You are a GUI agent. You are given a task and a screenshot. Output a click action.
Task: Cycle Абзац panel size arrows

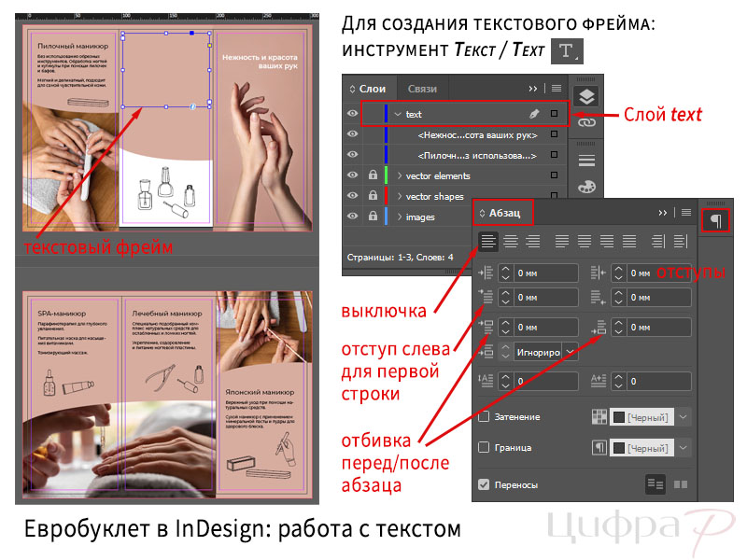pos(482,213)
